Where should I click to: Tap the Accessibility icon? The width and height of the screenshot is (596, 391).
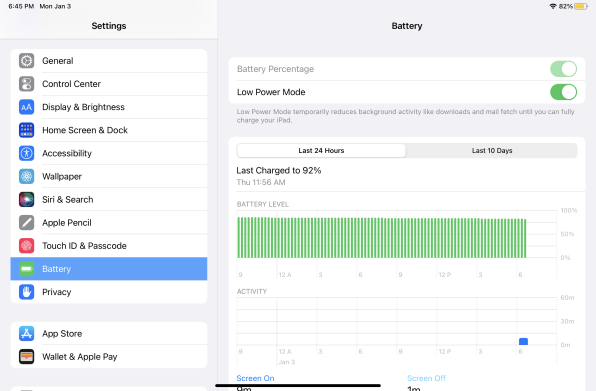click(x=27, y=154)
